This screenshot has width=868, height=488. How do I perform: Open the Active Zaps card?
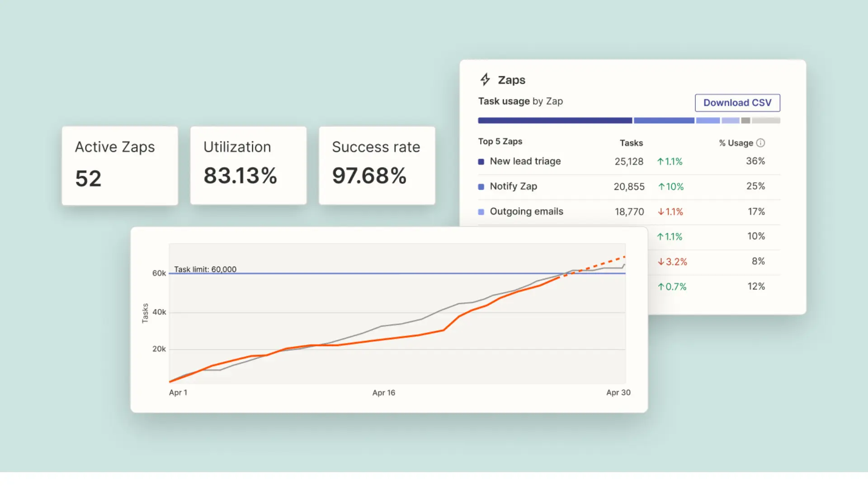[120, 166]
